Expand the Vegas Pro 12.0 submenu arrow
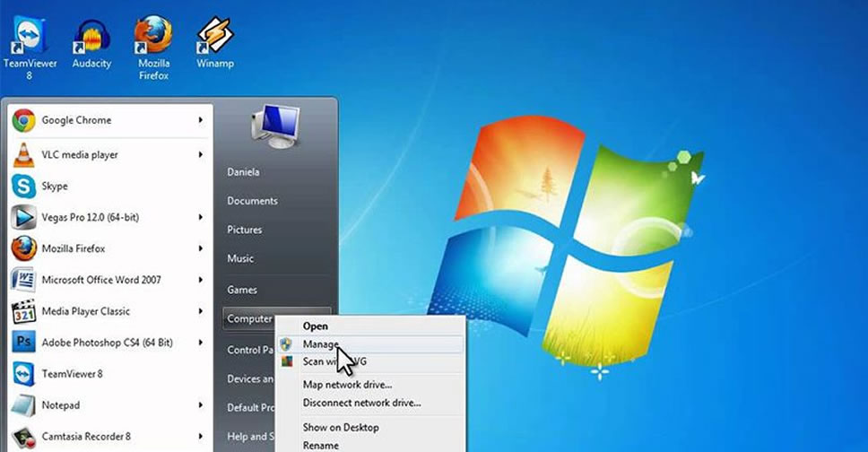The width and height of the screenshot is (868, 452). [200, 217]
